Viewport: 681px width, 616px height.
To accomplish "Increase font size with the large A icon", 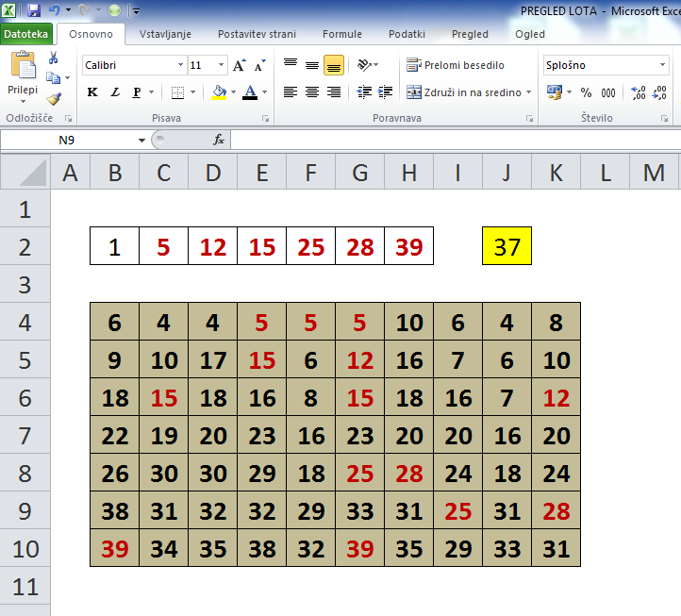I will 239,65.
